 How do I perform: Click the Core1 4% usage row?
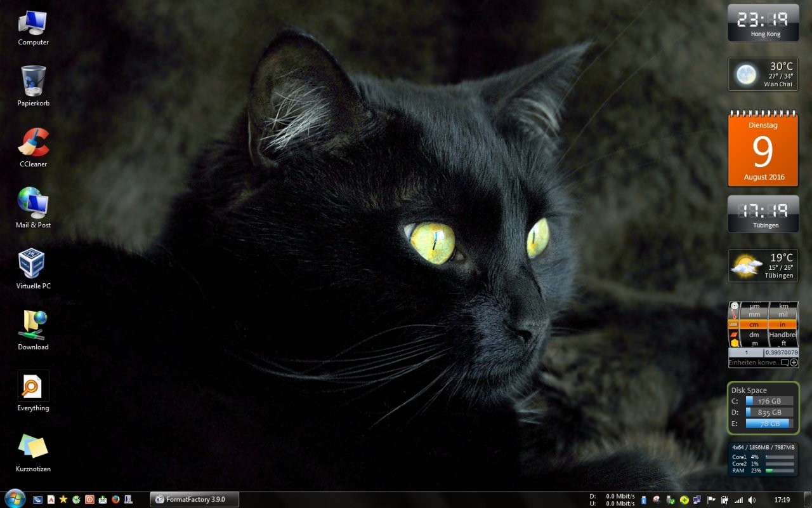pyautogui.click(x=763, y=457)
